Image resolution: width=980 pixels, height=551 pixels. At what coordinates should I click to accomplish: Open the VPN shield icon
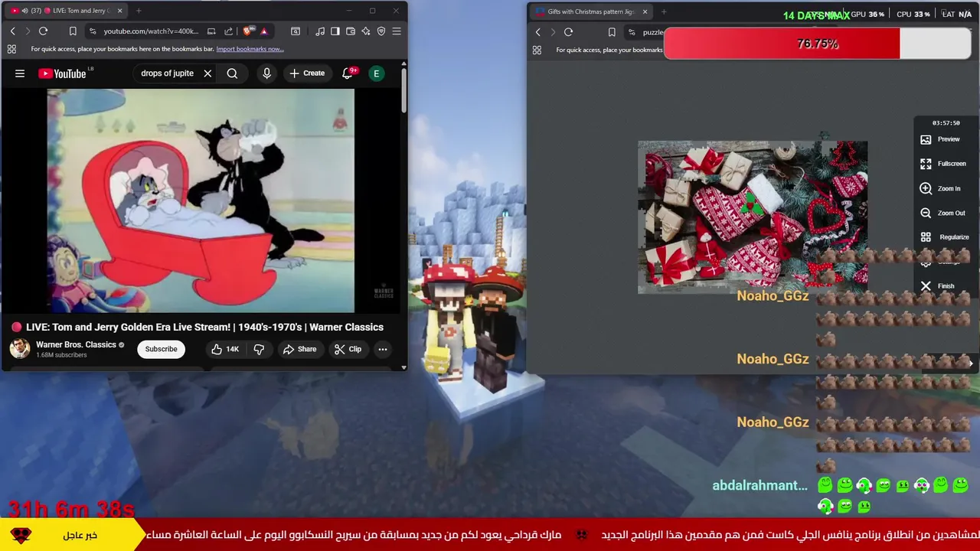[x=381, y=31]
